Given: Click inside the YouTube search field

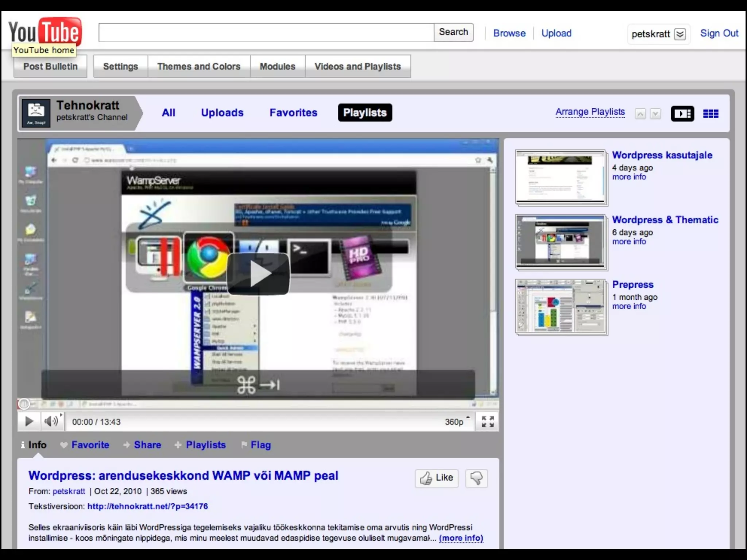Looking at the screenshot, I should [x=266, y=32].
